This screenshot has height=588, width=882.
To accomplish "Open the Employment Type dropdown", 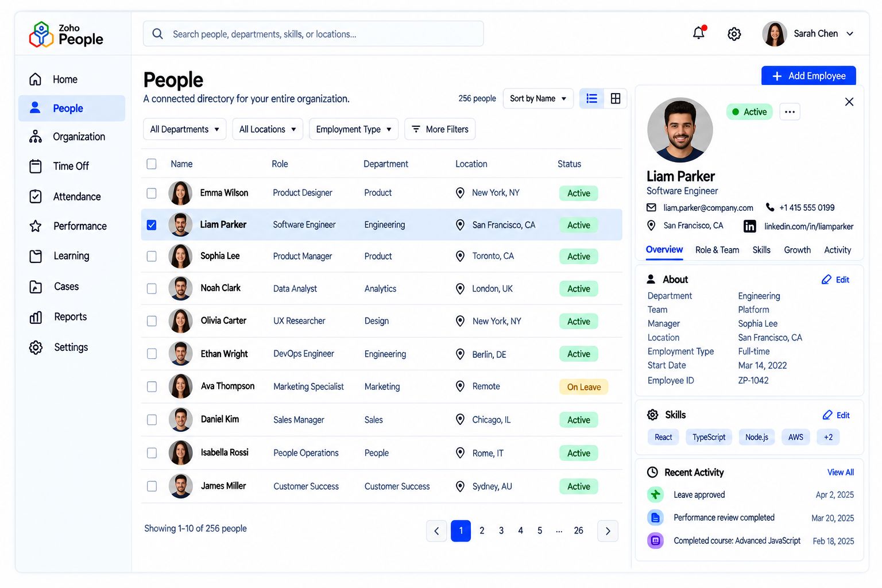I will pos(354,129).
